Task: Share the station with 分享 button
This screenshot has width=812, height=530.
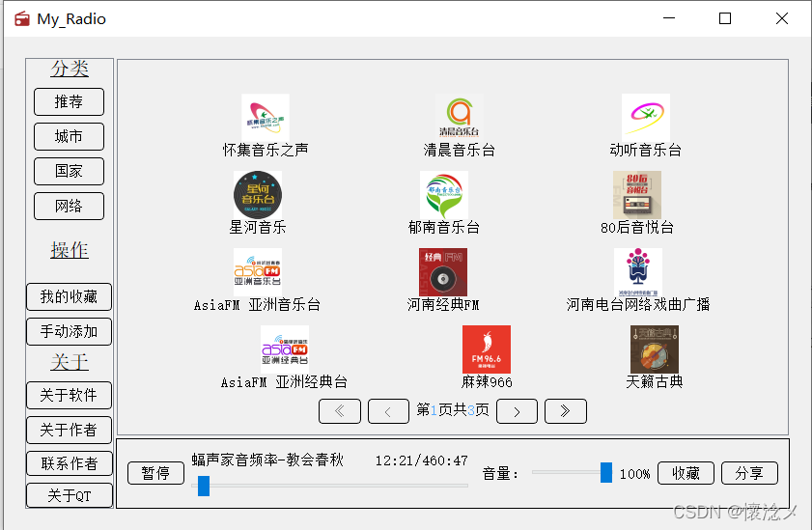Action: (x=749, y=473)
